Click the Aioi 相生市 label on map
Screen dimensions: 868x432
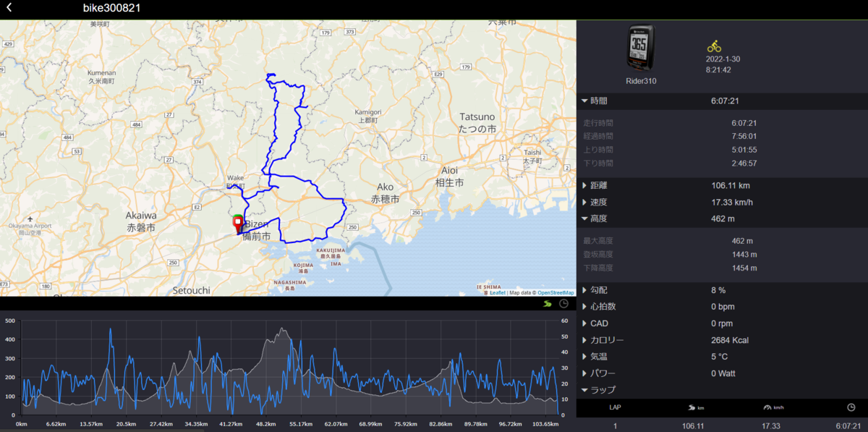448,175
